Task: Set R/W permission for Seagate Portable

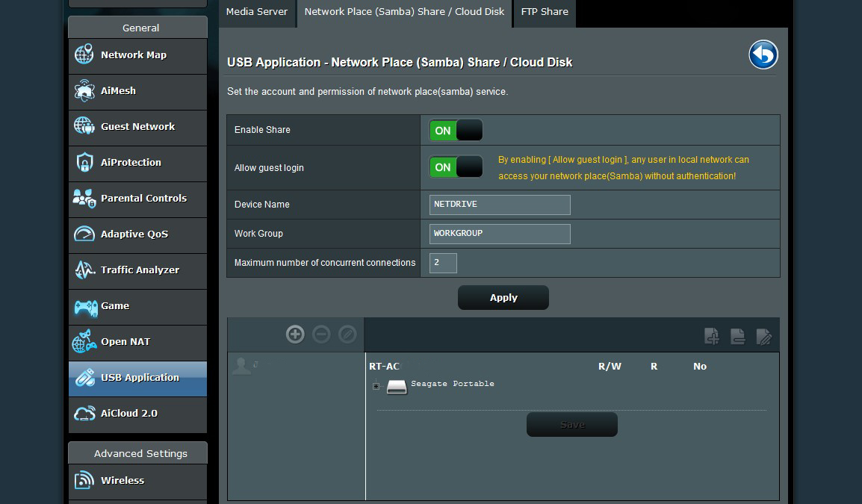Action: click(x=610, y=384)
